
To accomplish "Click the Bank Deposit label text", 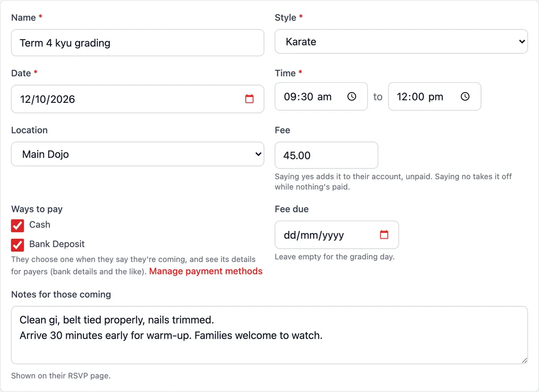I will click(57, 244).
